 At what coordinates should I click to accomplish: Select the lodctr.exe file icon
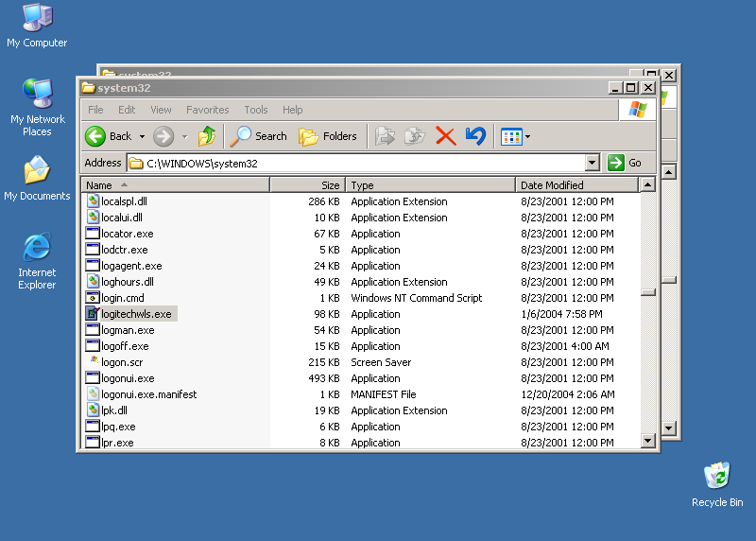(93, 249)
